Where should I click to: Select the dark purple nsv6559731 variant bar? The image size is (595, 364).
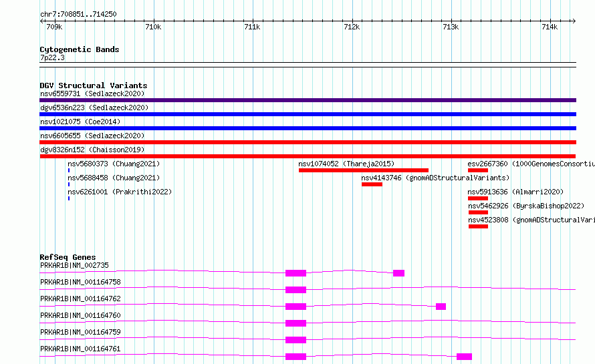tap(308, 100)
